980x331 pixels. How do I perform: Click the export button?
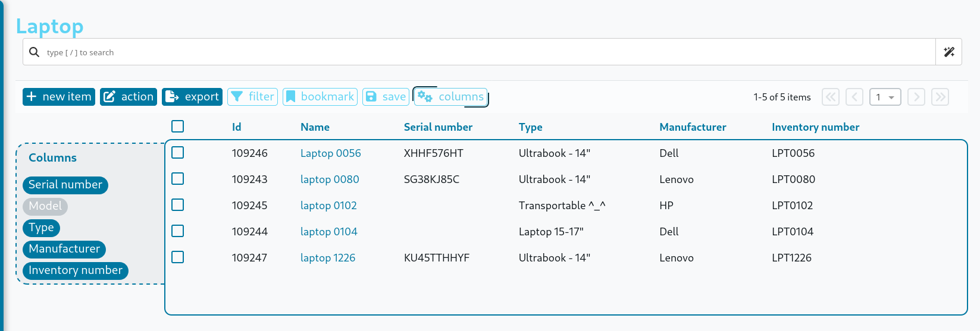coord(192,97)
